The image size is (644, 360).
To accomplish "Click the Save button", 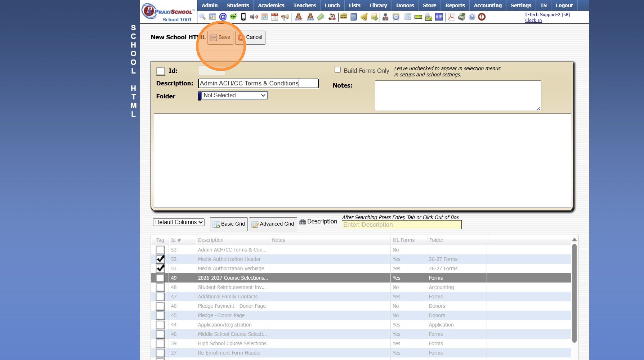I will pos(220,37).
